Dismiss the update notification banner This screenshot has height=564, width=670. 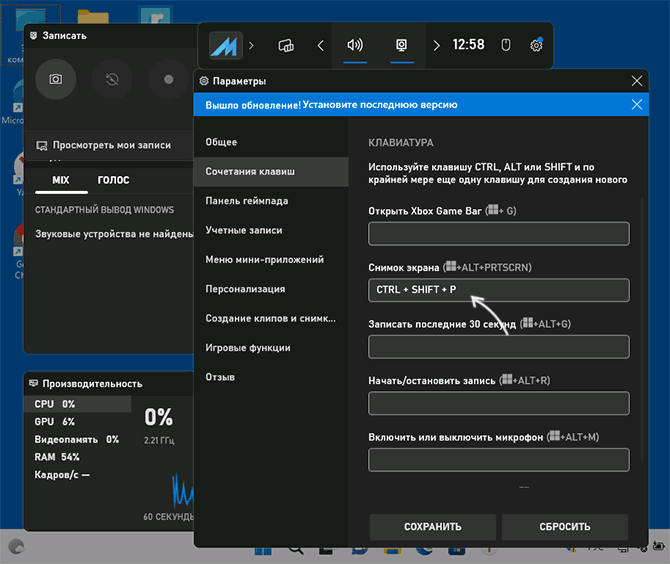(637, 104)
